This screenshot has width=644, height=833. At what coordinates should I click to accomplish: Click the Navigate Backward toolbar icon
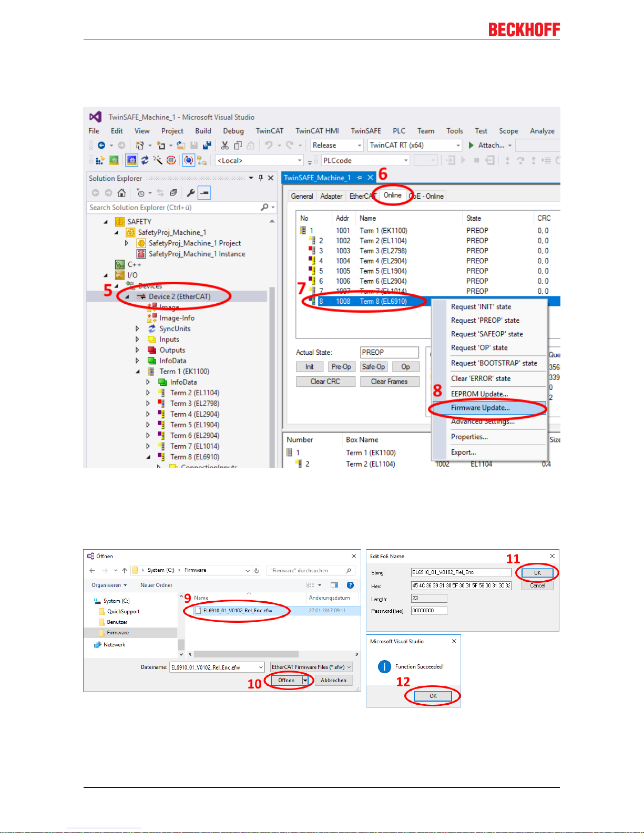(101, 145)
